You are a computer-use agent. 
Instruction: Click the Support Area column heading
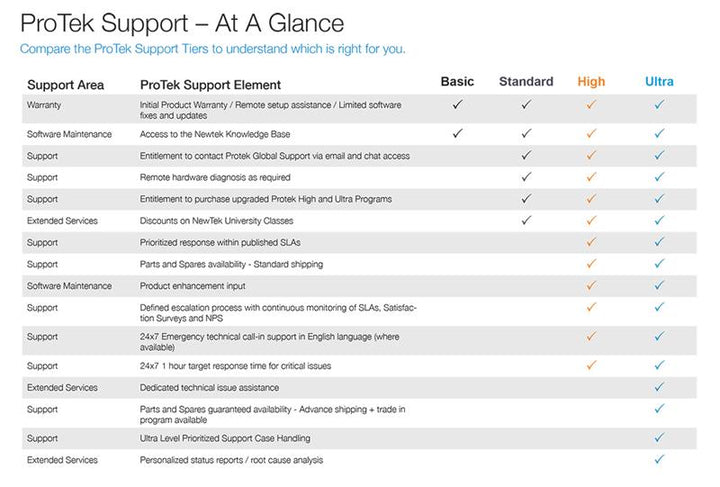(66, 85)
